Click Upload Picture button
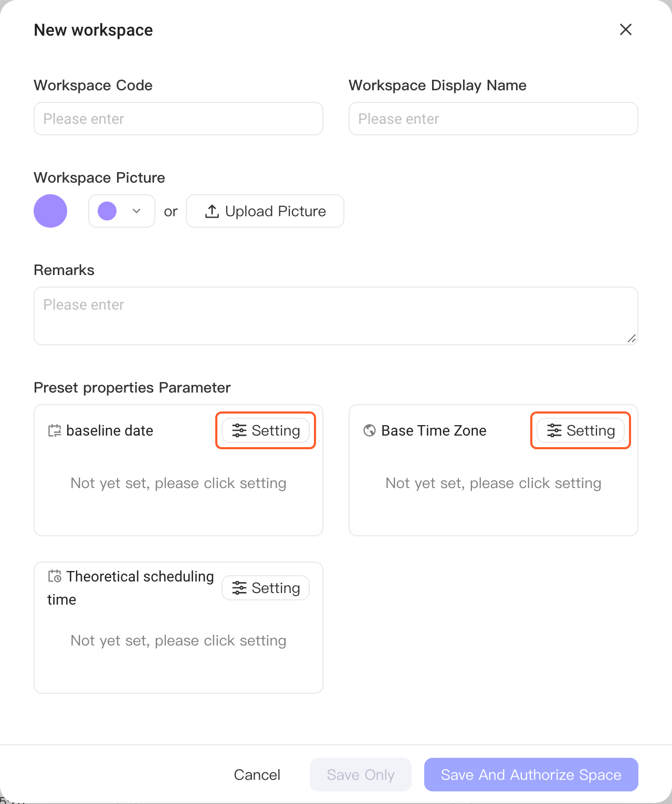This screenshot has height=804, width=672. point(265,211)
